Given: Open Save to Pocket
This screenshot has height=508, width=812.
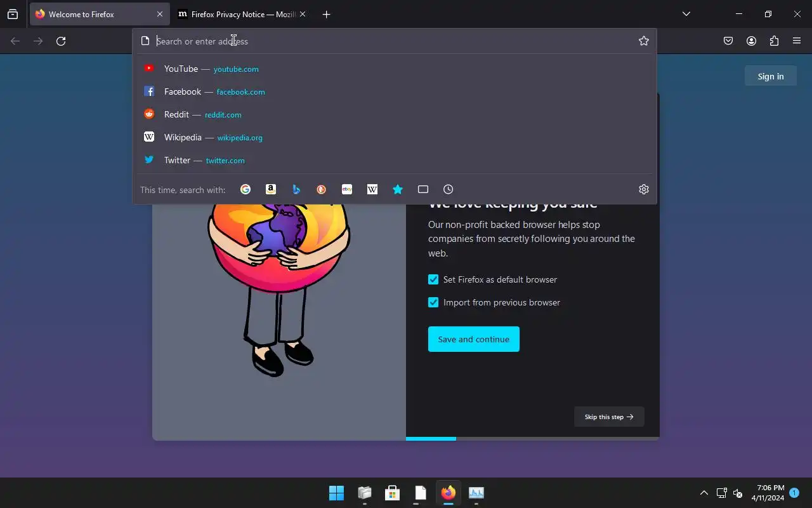Looking at the screenshot, I should 728,41.
